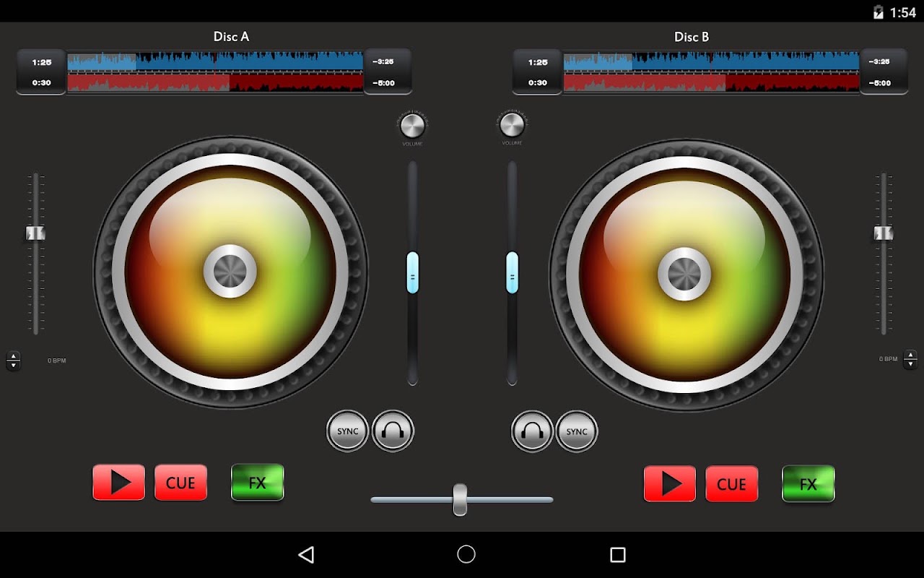This screenshot has height=578, width=924.
Task: Tap the Disc A turntable platter
Action: coord(230,272)
